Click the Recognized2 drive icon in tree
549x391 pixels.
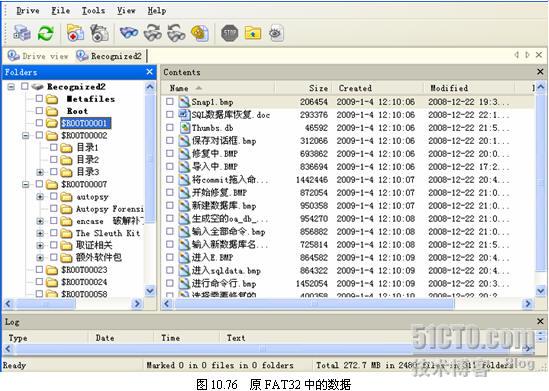point(37,86)
